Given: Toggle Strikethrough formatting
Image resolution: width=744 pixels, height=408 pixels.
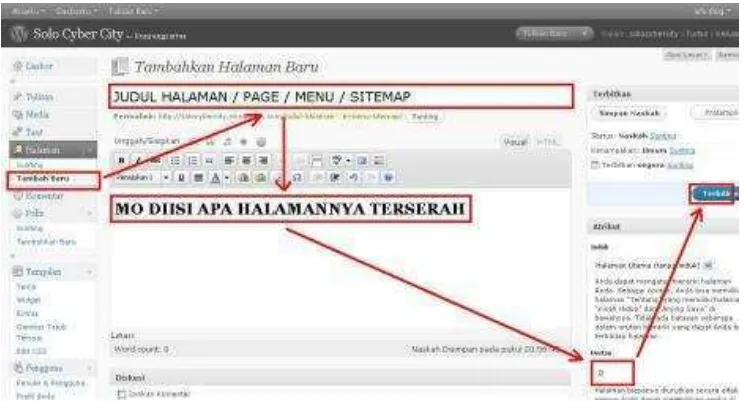Looking at the screenshot, I should click(x=155, y=160).
